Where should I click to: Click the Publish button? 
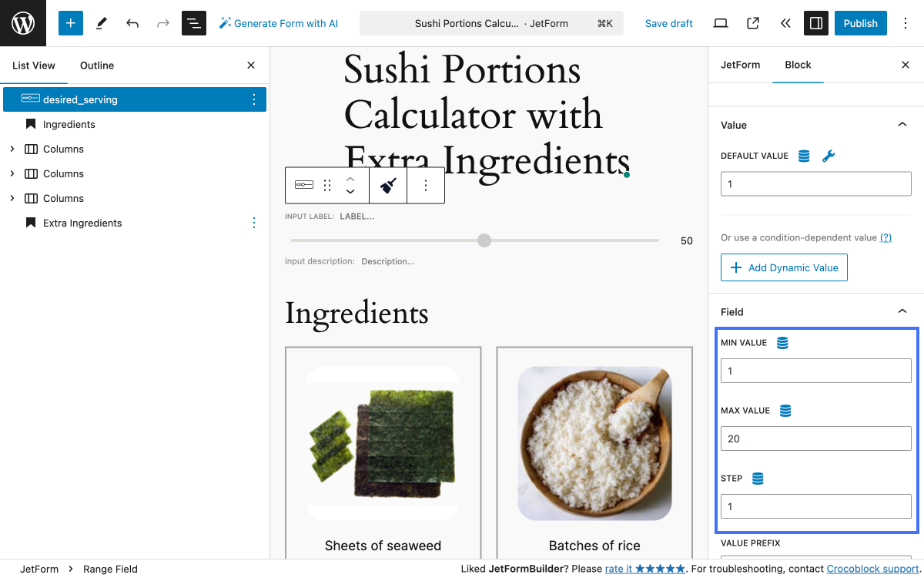(860, 23)
